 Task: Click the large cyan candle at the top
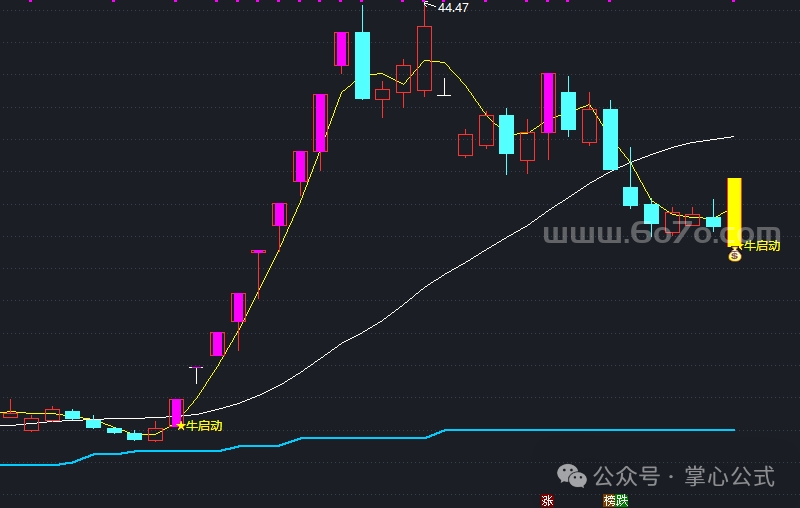pyautogui.click(x=362, y=65)
